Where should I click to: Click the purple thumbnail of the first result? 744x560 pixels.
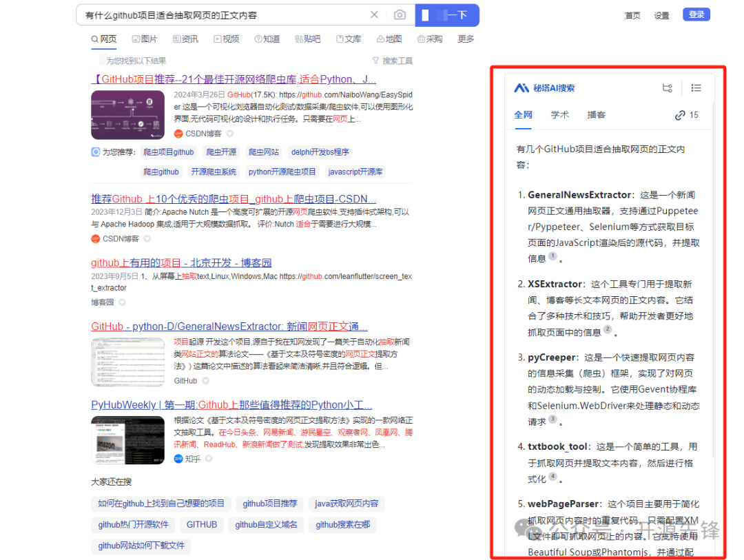tap(127, 115)
